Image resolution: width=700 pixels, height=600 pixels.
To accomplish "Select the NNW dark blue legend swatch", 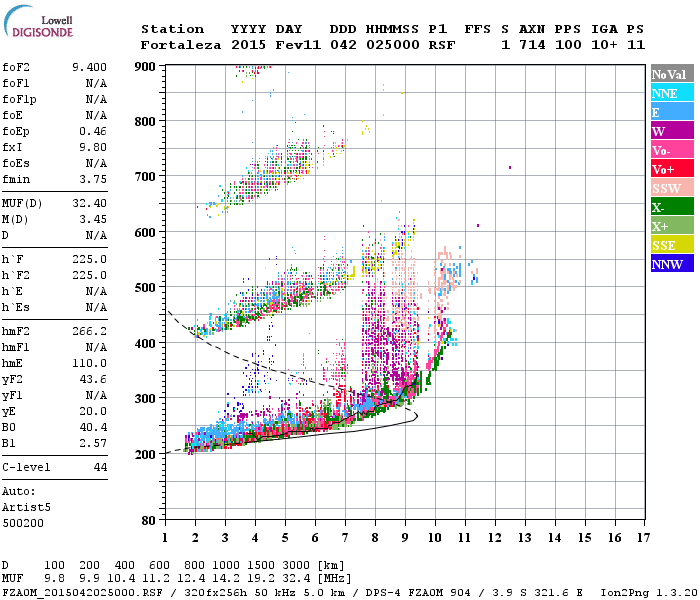I will point(672,264).
